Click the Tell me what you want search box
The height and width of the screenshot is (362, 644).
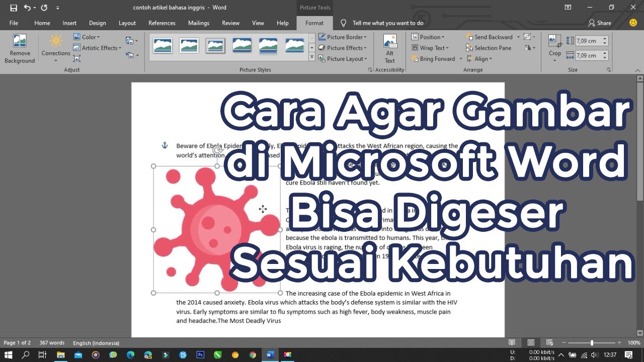tap(387, 23)
